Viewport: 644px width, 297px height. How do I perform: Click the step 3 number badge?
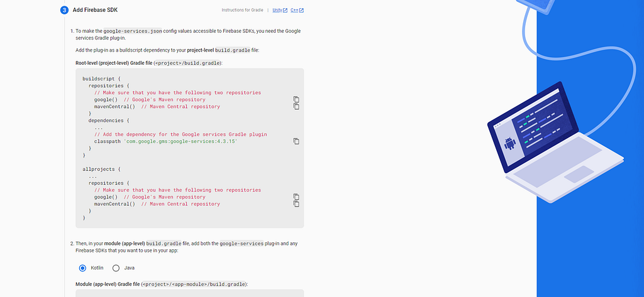click(x=65, y=10)
